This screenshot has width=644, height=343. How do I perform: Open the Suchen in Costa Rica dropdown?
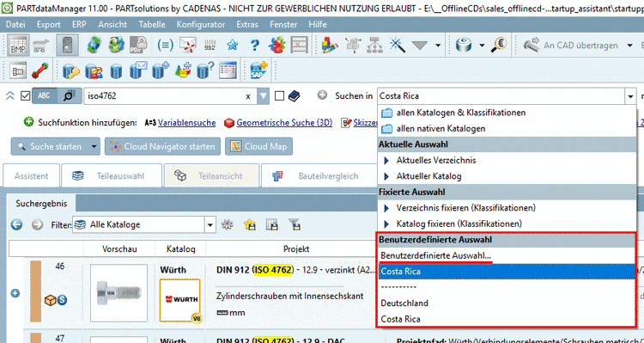(630, 96)
